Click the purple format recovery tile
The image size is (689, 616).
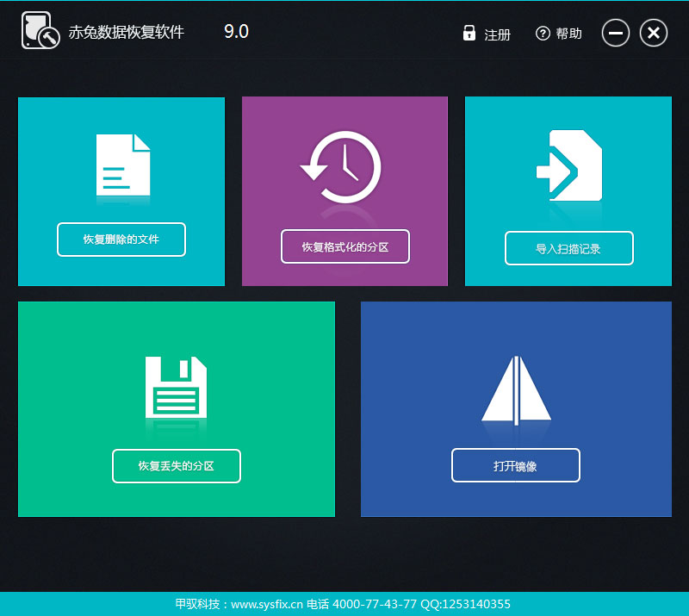point(344,191)
